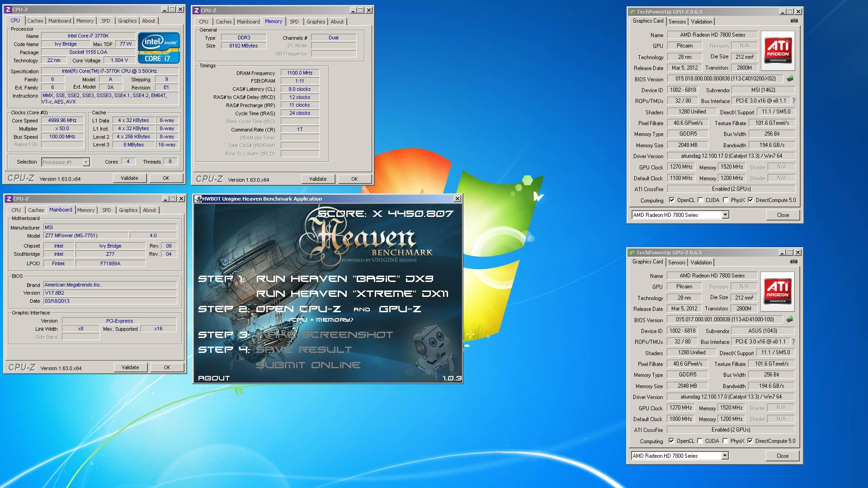This screenshot has width=868, height=488.
Task: Click bus interface question mark in top GPU-Z
Action: tap(794, 101)
